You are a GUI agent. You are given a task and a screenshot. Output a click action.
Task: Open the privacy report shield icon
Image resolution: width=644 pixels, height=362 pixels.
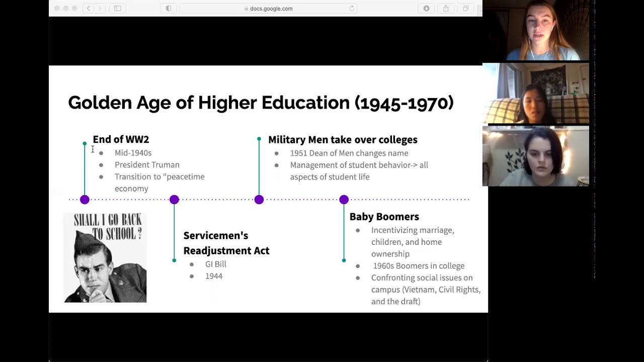click(169, 8)
